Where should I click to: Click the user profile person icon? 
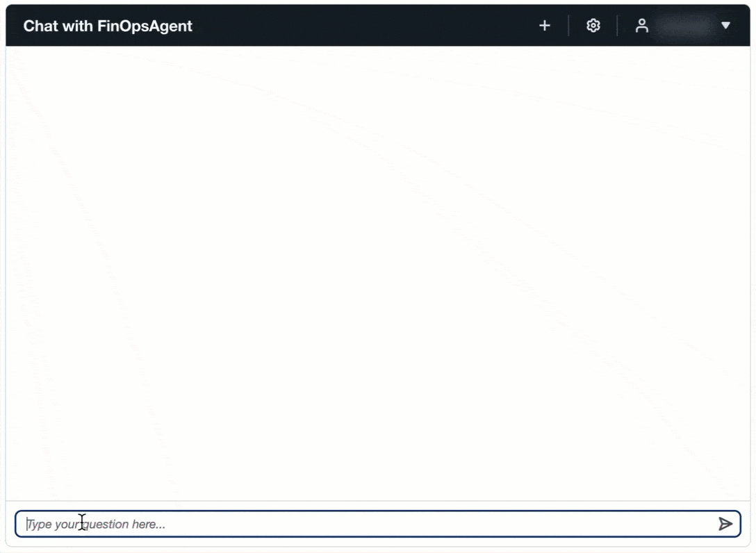click(x=642, y=26)
